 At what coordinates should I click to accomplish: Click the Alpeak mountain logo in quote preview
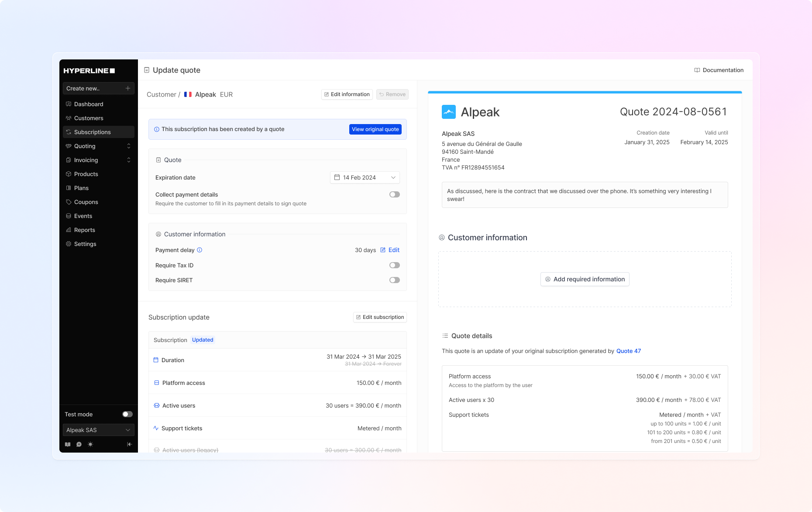pyautogui.click(x=449, y=112)
